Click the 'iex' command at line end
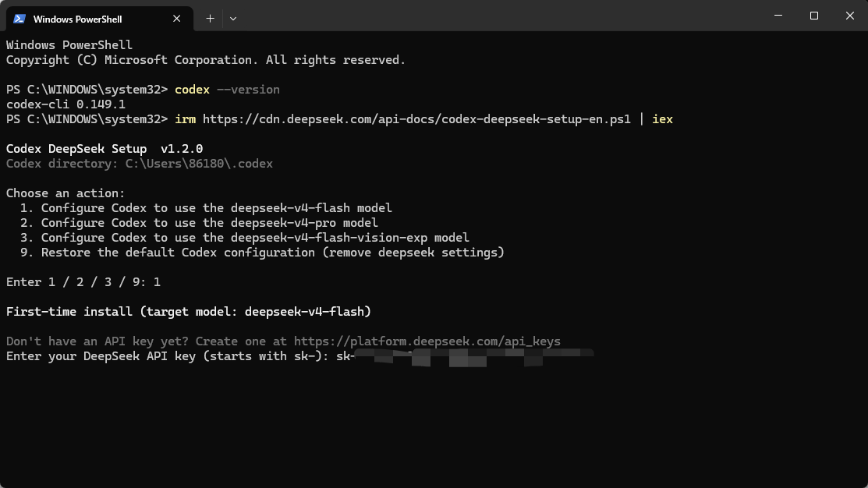 [x=662, y=119]
